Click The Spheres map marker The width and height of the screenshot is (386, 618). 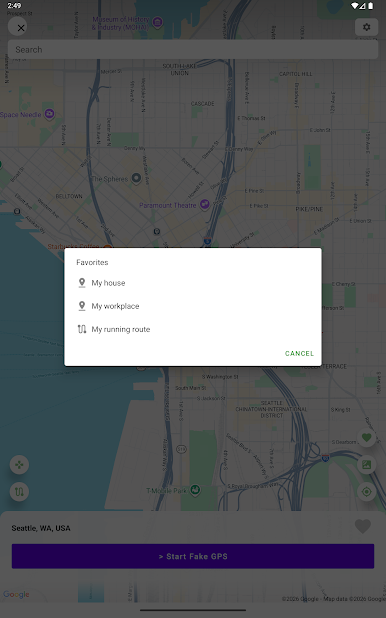coord(136,178)
